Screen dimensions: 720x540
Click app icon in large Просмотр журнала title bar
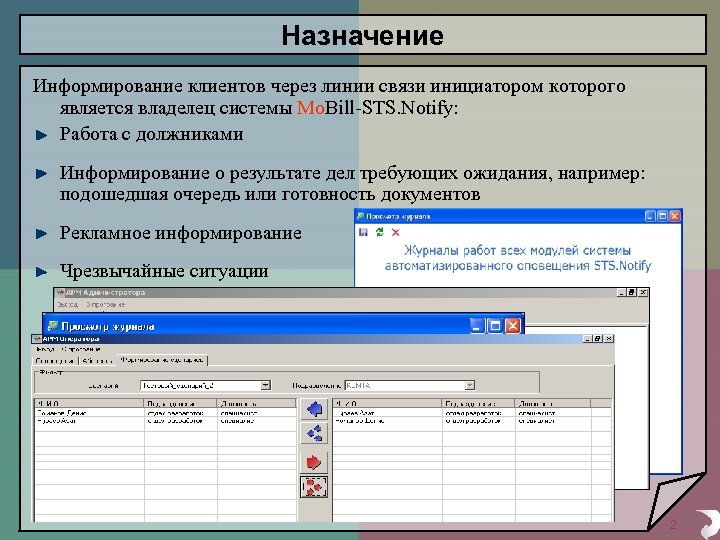coord(53,326)
